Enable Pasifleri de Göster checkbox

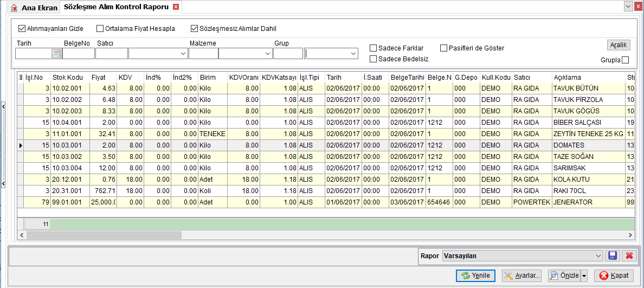pyautogui.click(x=443, y=48)
